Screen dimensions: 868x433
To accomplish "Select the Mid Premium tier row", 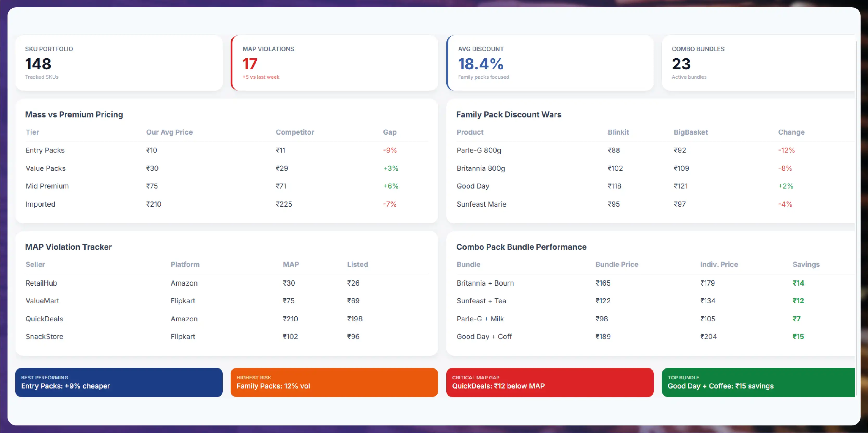I will pyautogui.click(x=227, y=186).
